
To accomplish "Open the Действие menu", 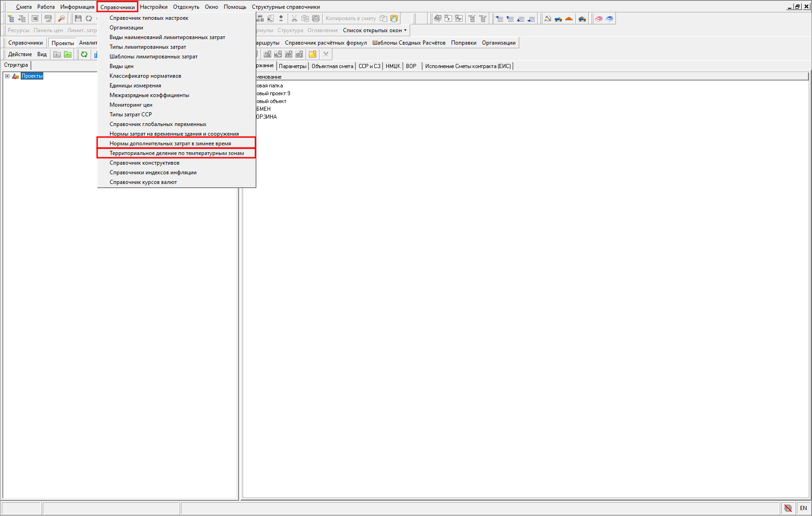I will pos(20,54).
